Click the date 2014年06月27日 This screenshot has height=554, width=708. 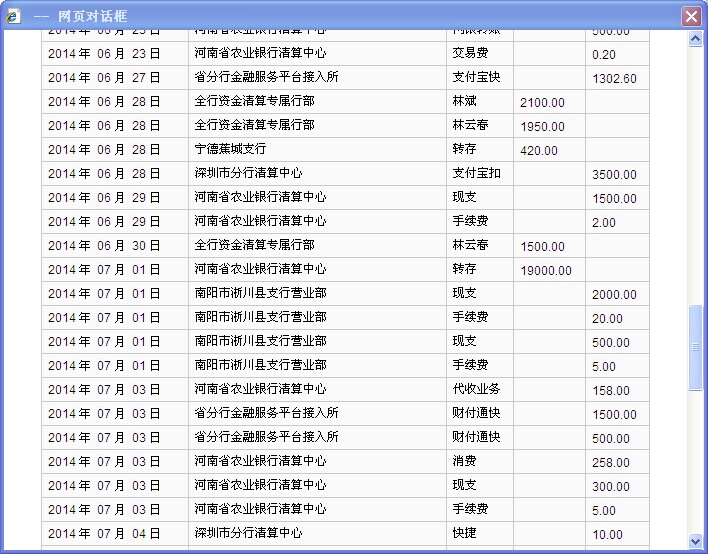(104, 77)
